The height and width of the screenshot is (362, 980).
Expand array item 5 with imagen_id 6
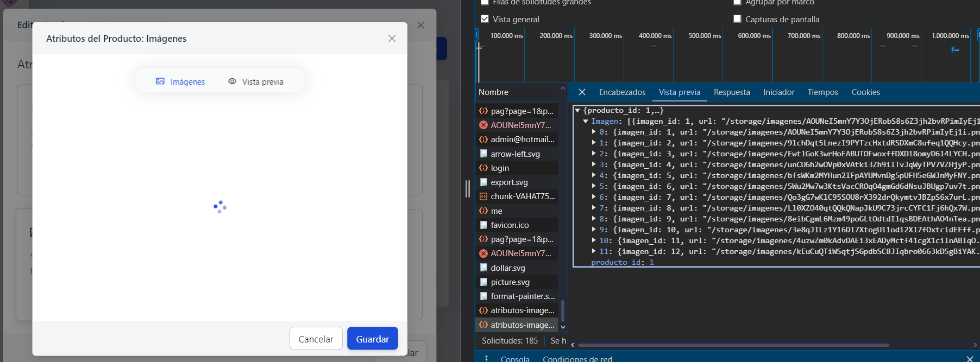[x=594, y=186]
